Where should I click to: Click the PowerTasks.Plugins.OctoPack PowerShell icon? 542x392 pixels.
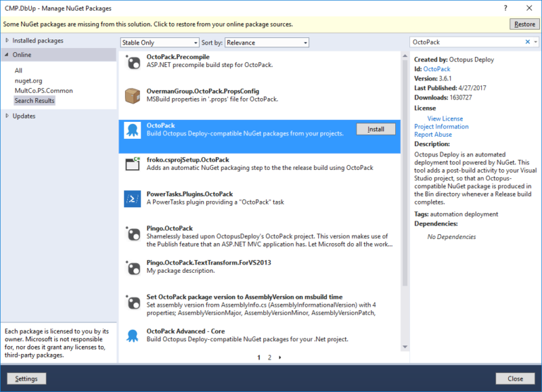(x=132, y=198)
